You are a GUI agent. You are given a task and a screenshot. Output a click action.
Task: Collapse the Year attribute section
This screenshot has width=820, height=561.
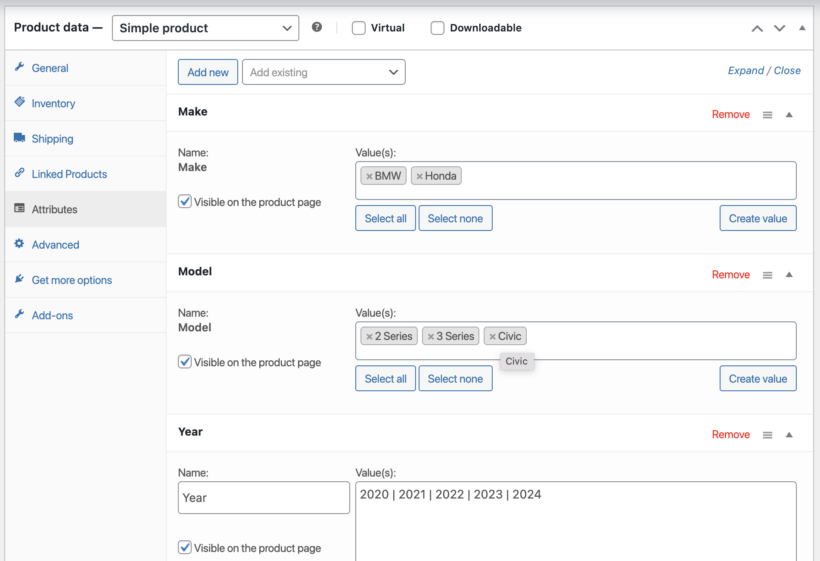click(789, 434)
